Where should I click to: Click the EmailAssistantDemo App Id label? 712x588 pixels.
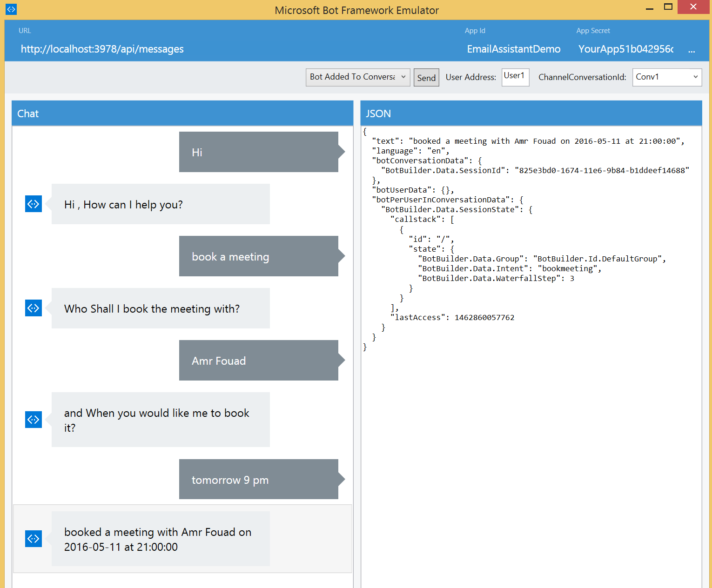513,49
